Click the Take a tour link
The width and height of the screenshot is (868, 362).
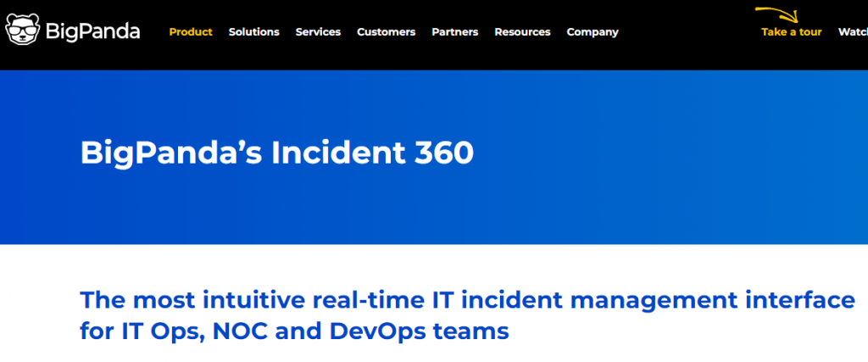coord(792,32)
